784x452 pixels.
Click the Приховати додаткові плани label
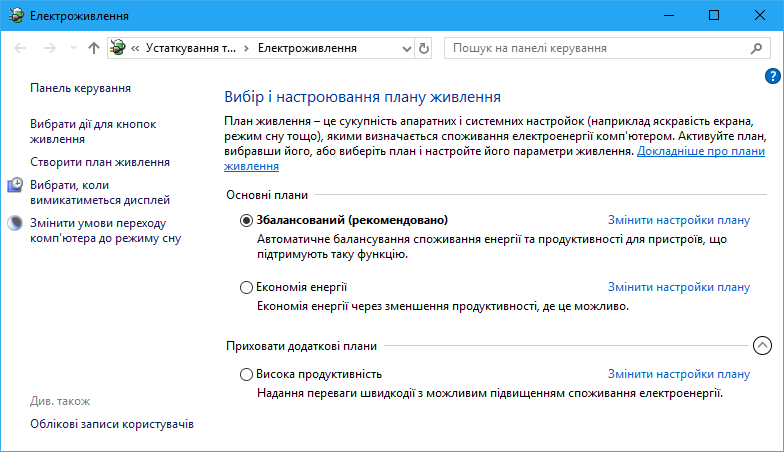point(302,346)
